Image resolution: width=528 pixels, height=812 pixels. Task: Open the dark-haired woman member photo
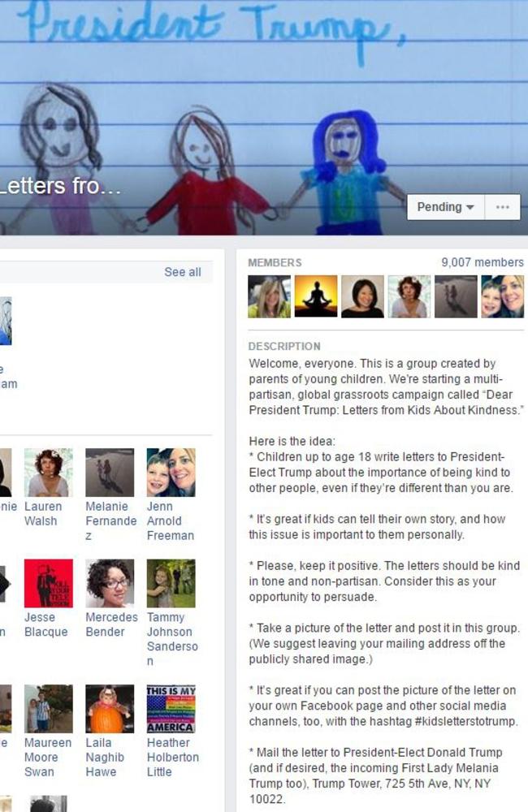[363, 296]
